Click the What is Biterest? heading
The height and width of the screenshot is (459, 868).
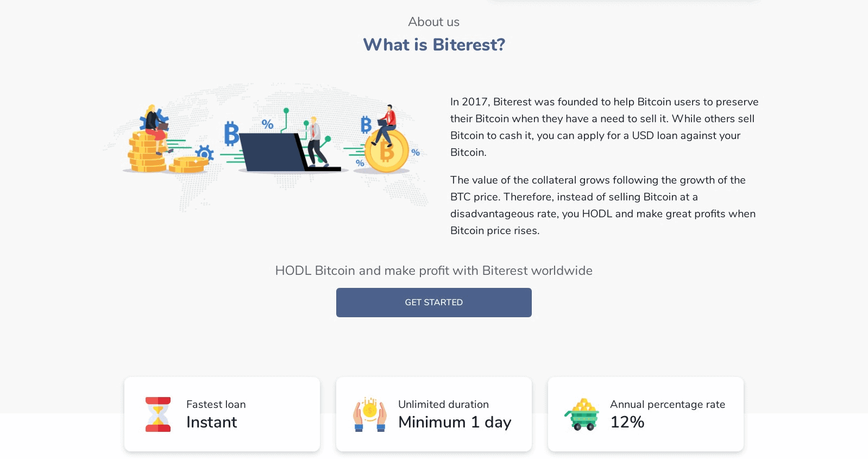pyautogui.click(x=434, y=45)
